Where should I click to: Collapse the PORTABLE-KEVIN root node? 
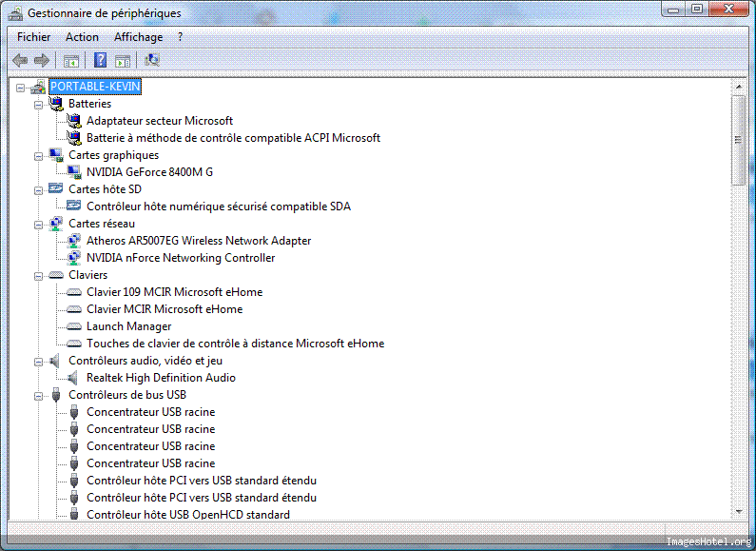tap(21, 87)
